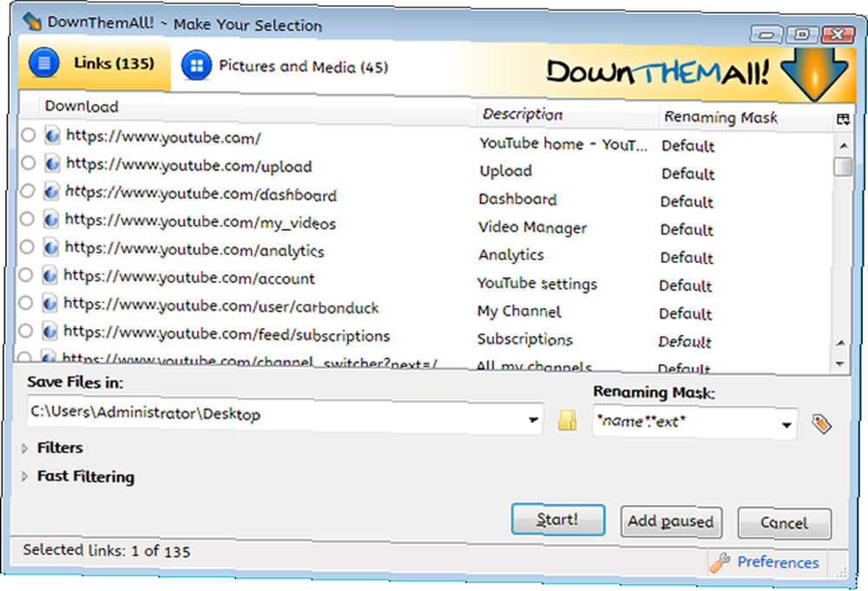The image size is (868, 591).
Task: Select the radio button for the analytics link
Action: [27, 246]
